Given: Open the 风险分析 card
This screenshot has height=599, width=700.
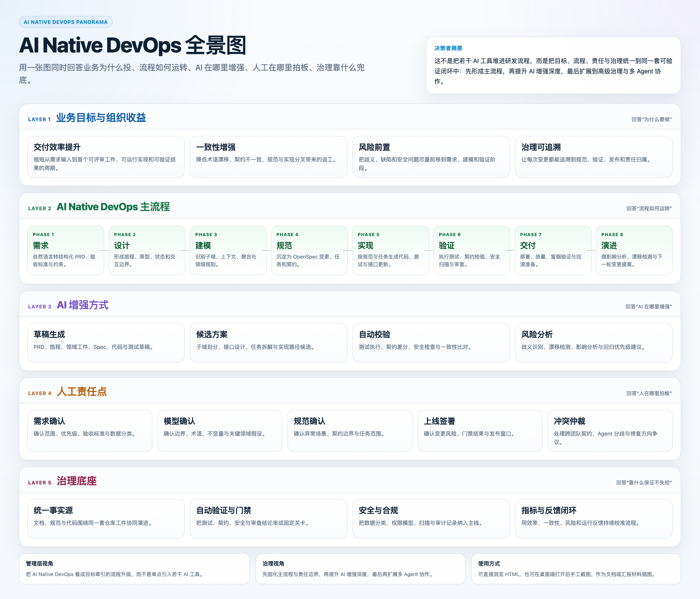Looking at the screenshot, I should 594,343.
